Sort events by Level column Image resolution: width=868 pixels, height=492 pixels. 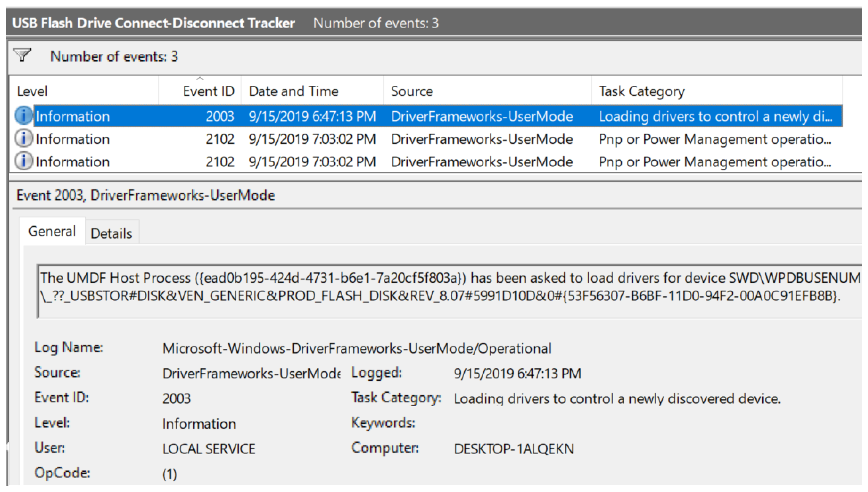coord(32,91)
